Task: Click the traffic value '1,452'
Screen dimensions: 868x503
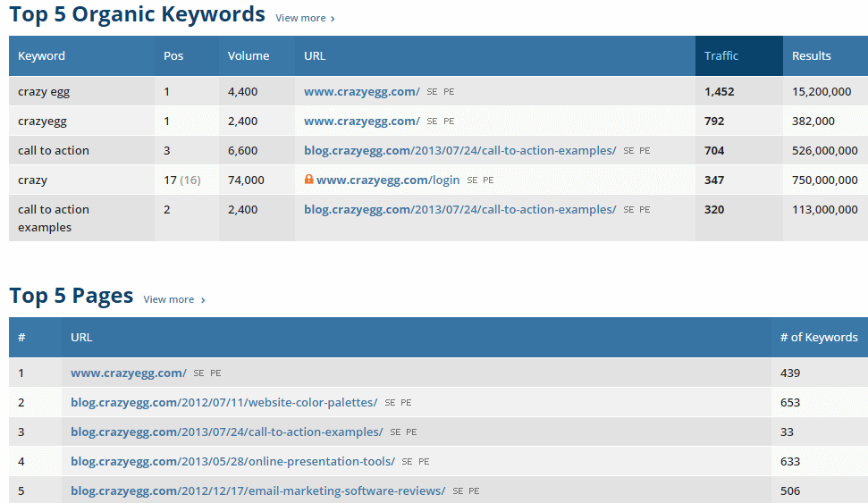Action: (719, 92)
